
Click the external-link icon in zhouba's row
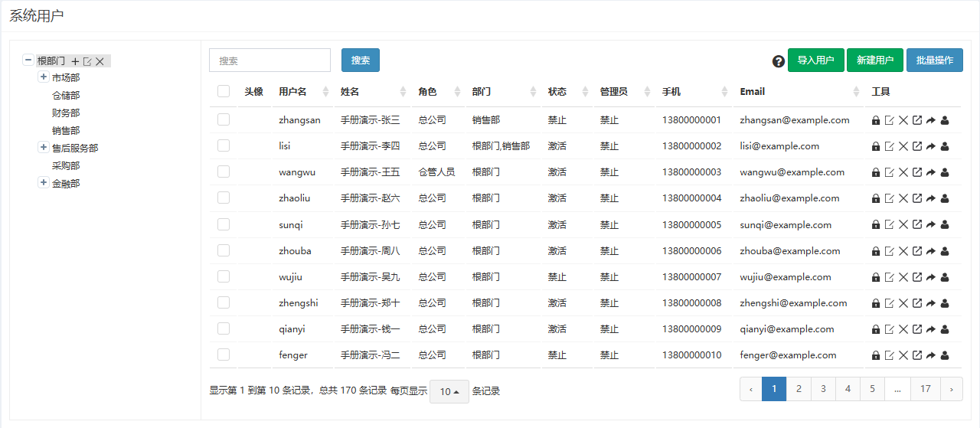point(916,251)
